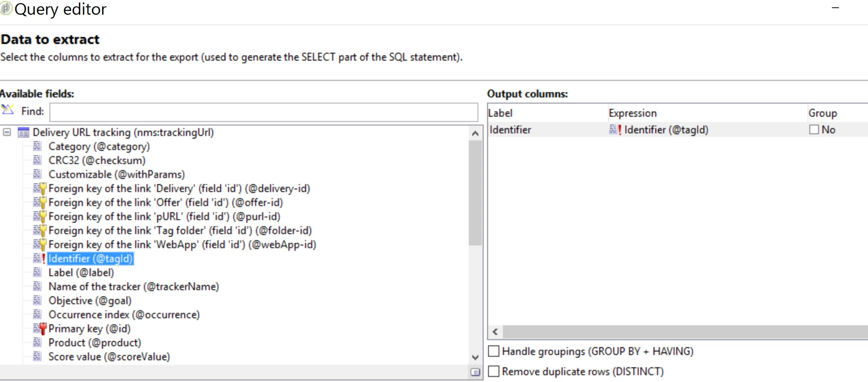
Task: Enable Handle groupings (GROUP BY + HAVING)
Action: pyautogui.click(x=494, y=351)
